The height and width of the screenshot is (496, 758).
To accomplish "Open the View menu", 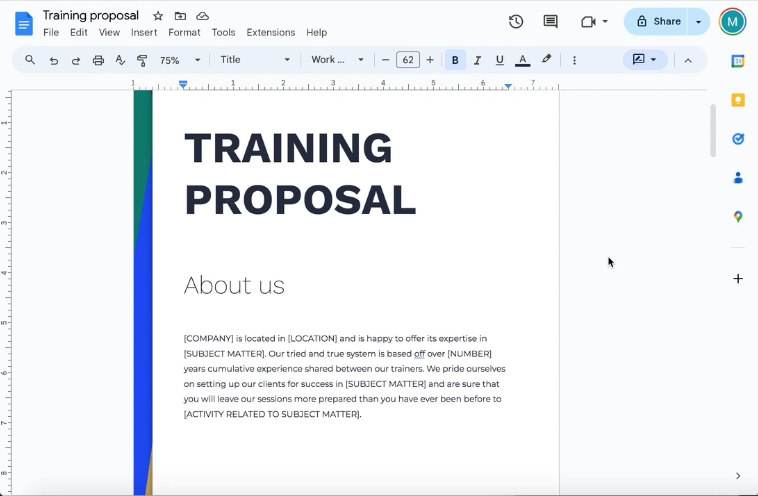I will click(109, 32).
